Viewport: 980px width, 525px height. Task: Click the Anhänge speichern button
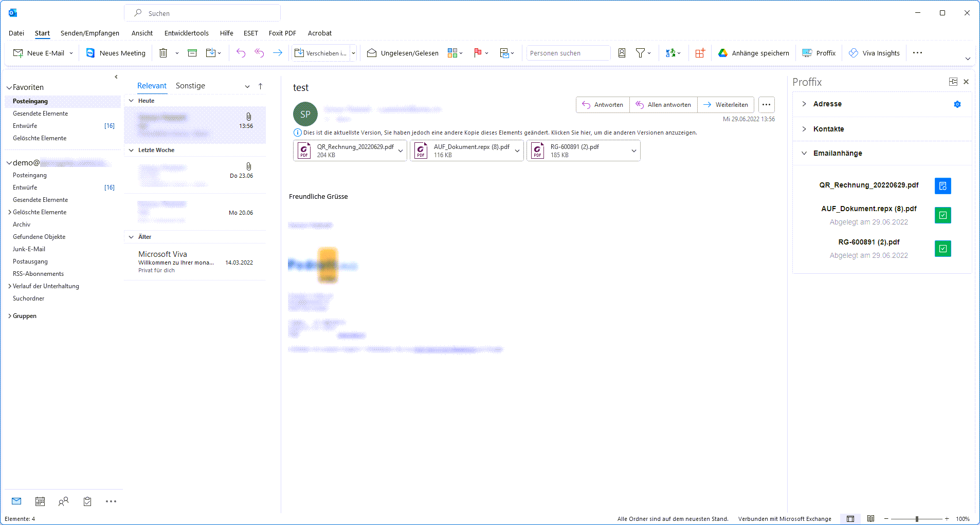(x=754, y=53)
